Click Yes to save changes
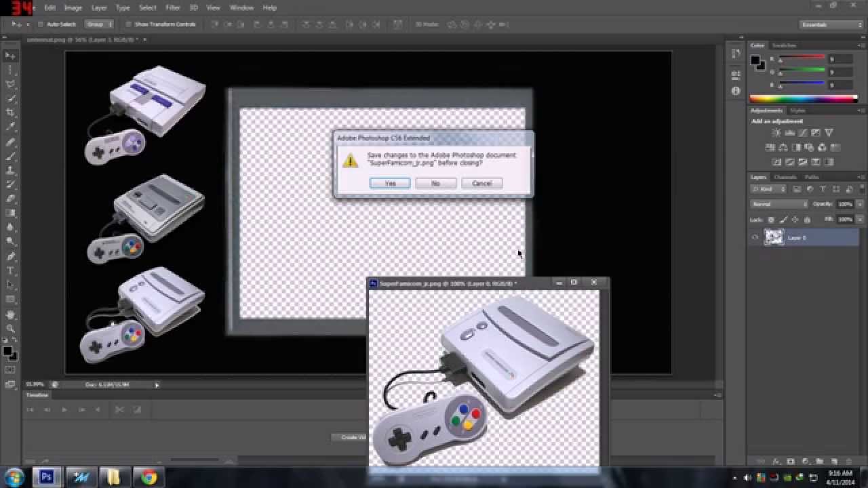 [390, 183]
